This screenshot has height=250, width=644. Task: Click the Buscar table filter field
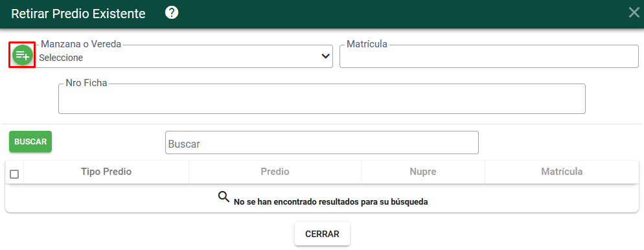coord(322,143)
